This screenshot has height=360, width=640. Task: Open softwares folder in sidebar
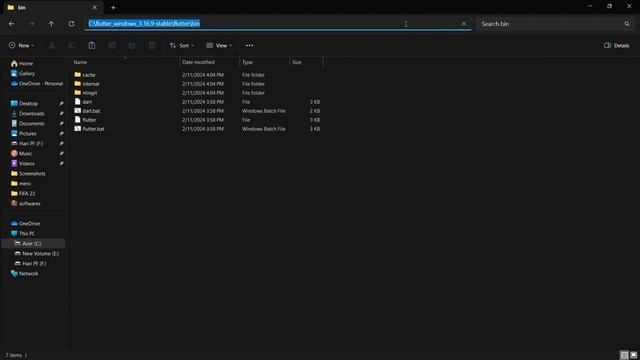point(29,203)
